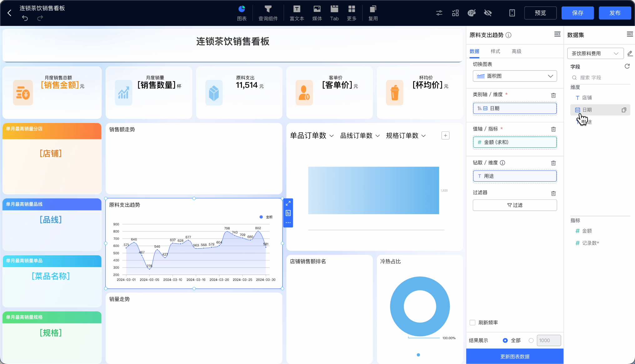Open the 面积图 chart type dropdown
This screenshot has height=364, width=635.
(x=514, y=76)
